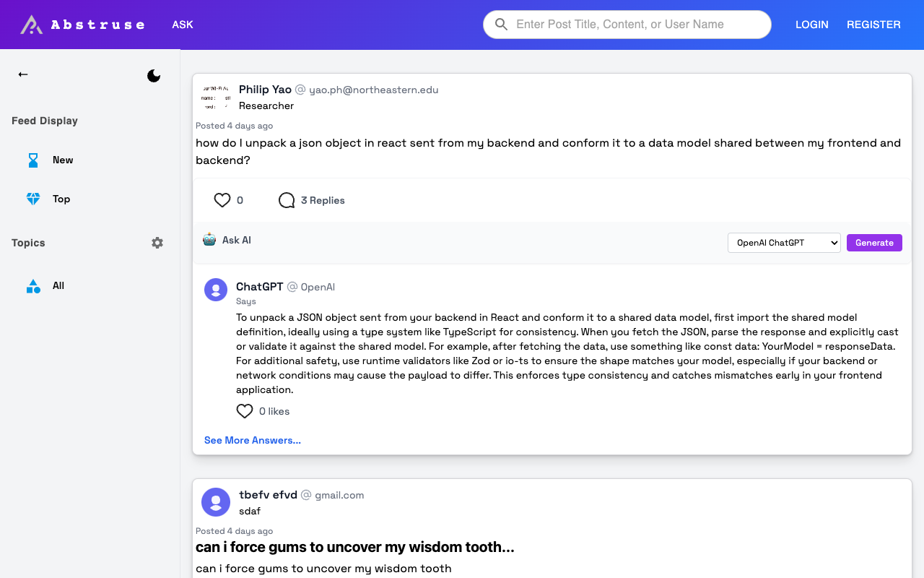Screen dimensions: 924x578
Task: Click the Ask AI robot icon
Action: (x=209, y=239)
